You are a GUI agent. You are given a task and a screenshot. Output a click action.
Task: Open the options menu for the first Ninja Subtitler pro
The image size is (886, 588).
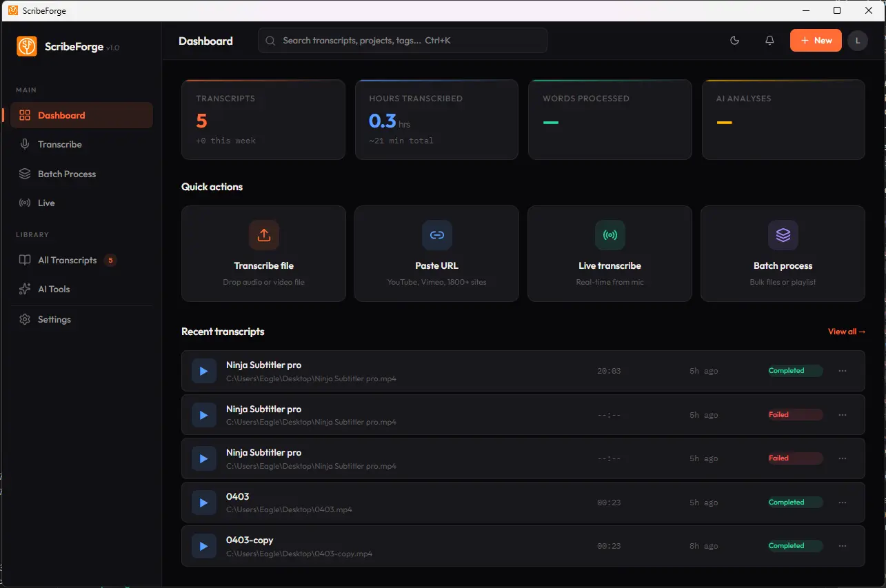coord(842,370)
